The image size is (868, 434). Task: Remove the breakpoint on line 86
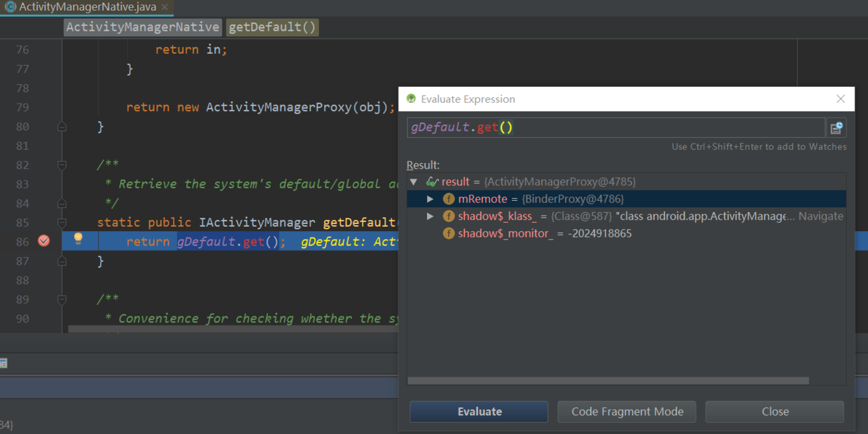point(44,241)
